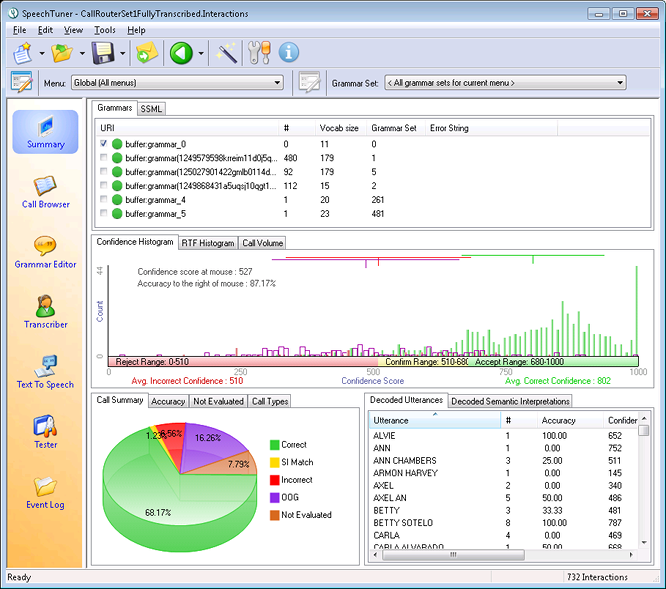Viewport: 666px width, 589px height.
Task: Check the grammar row with 112 count
Action: 104,185
